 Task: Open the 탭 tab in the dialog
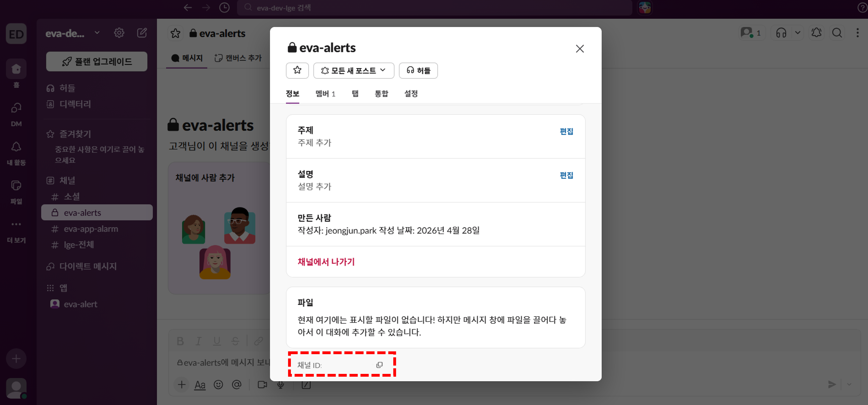coord(355,94)
